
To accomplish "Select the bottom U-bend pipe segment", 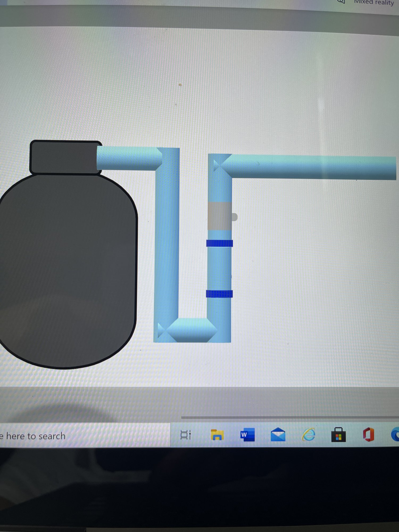I will point(192,330).
